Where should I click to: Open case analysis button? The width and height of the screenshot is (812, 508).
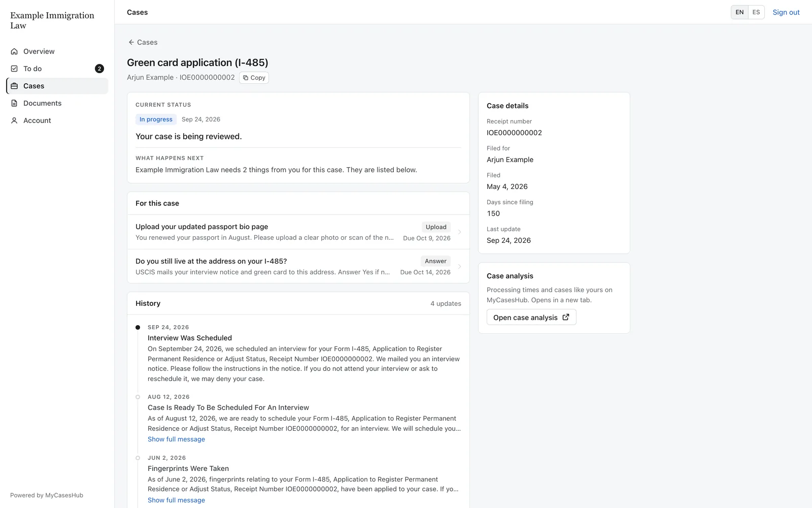(531, 317)
